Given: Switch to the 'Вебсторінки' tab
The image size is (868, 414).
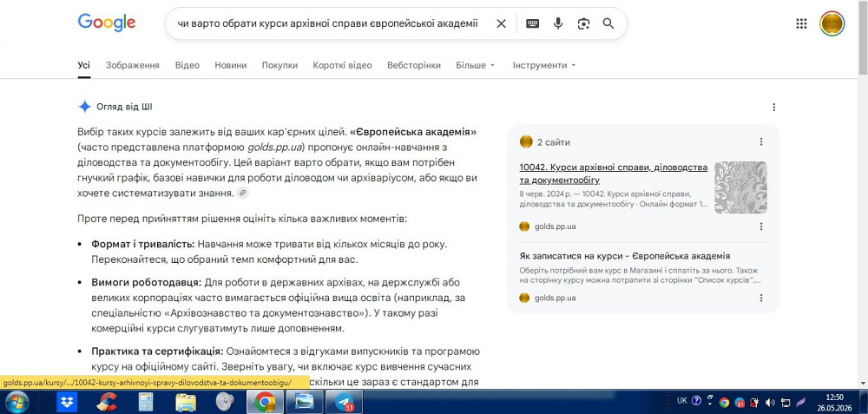Looking at the screenshot, I should tap(414, 65).
